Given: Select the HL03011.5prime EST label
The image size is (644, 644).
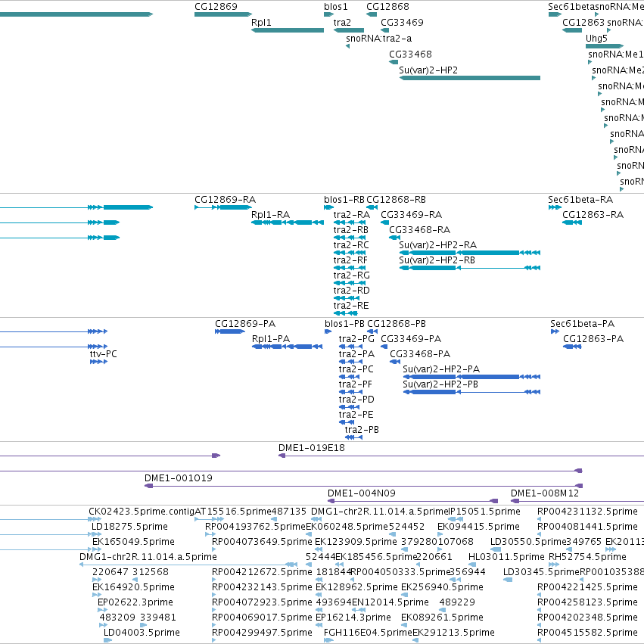Looking at the screenshot, I should click(x=506, y=557).
